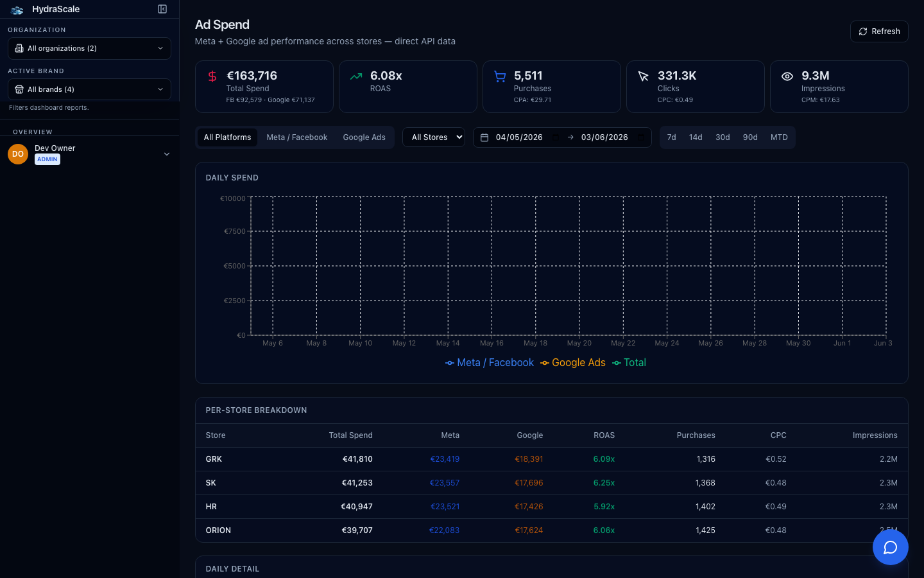
Task: Select the 7d range preset
Action: point(671,137)
